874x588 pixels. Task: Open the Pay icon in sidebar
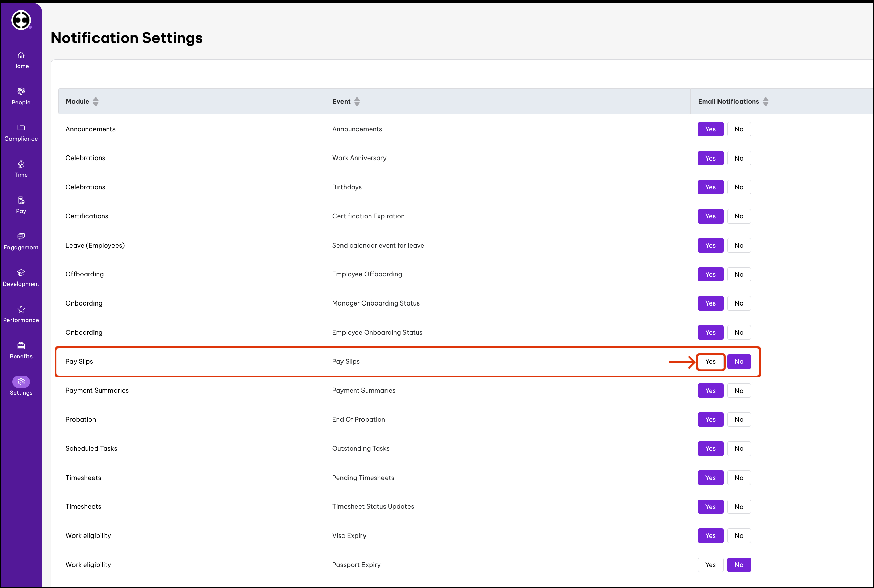coord(21,200)
